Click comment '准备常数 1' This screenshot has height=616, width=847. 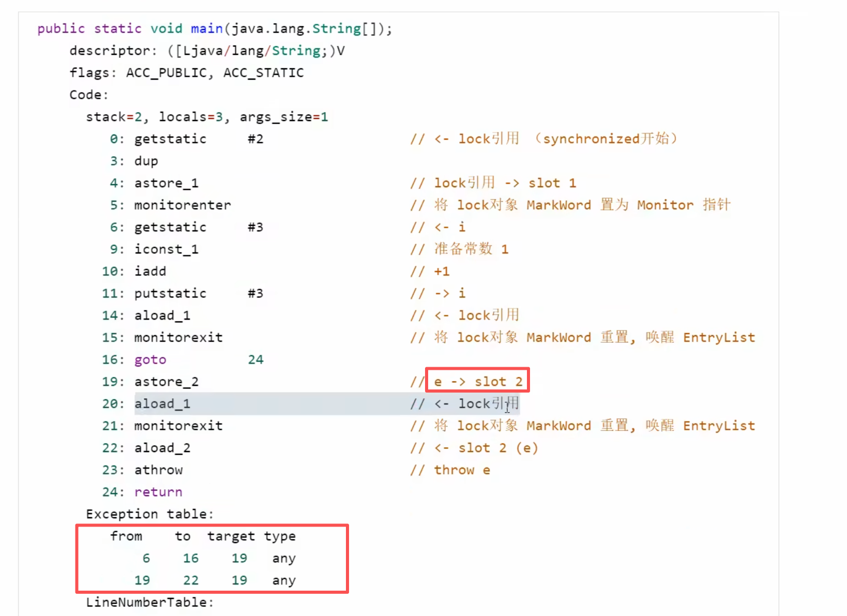tap(471, 249)
